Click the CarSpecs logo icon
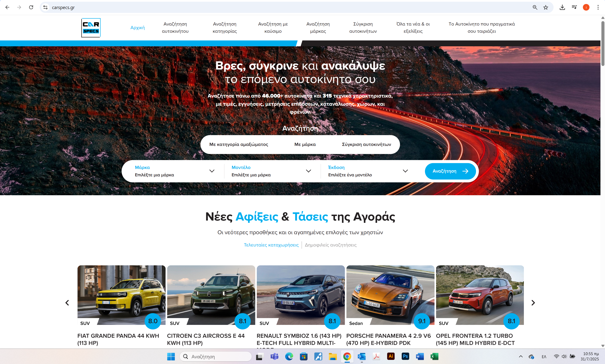605x364 pixels. click(91, 28)
